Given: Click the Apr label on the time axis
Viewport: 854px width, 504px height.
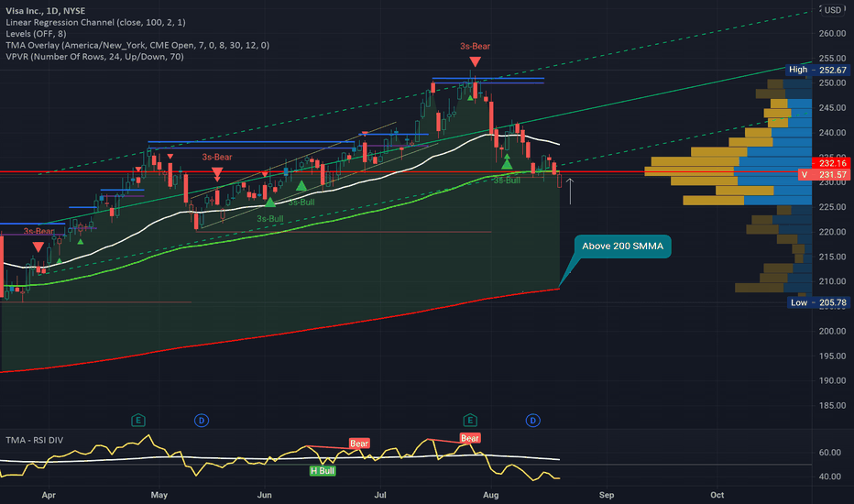Looking at the screenshot, I should point(49,495).
